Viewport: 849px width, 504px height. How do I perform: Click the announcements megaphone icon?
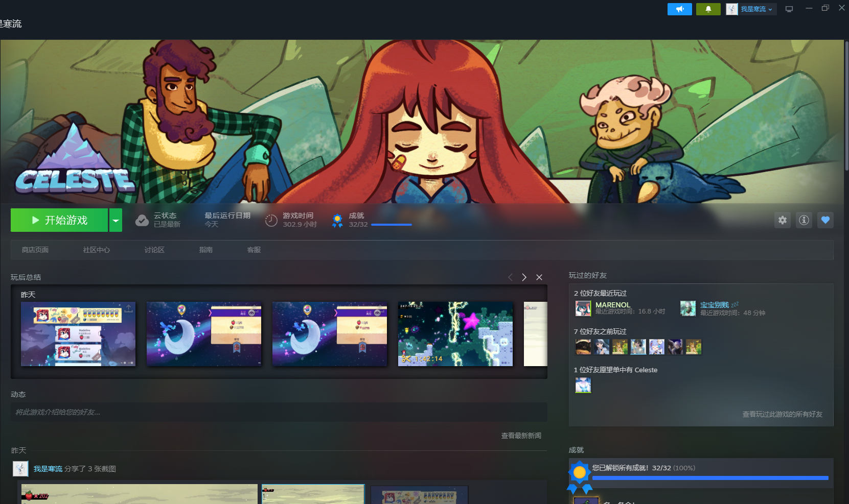click(679, 9)
